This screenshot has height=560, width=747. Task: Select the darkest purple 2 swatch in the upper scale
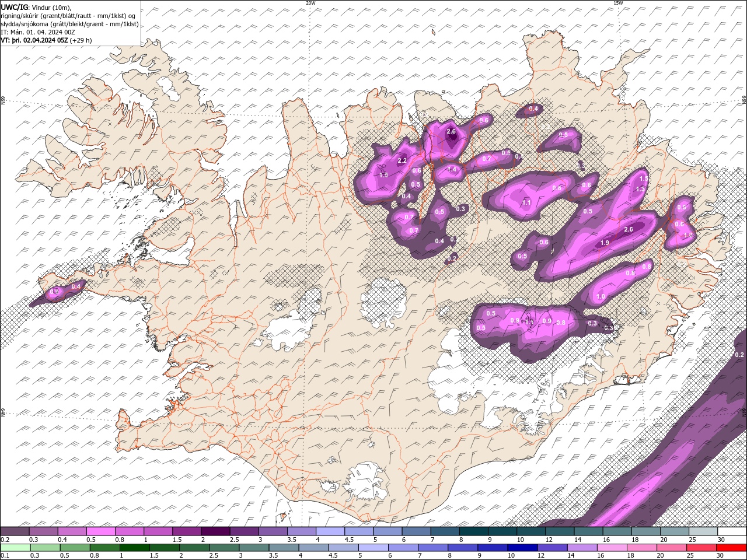click(215, 531)
